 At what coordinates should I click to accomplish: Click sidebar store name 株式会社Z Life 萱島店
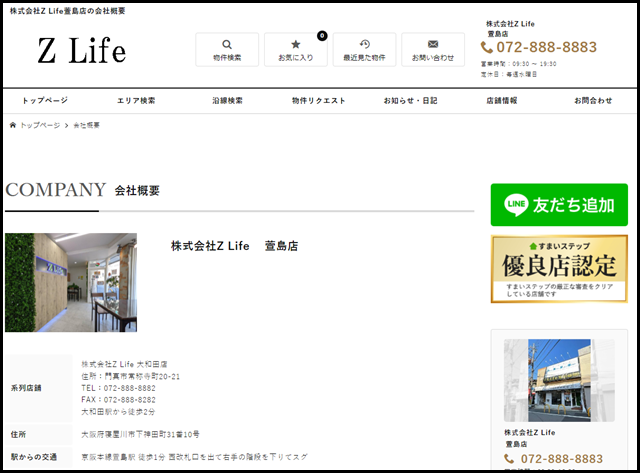529,438
